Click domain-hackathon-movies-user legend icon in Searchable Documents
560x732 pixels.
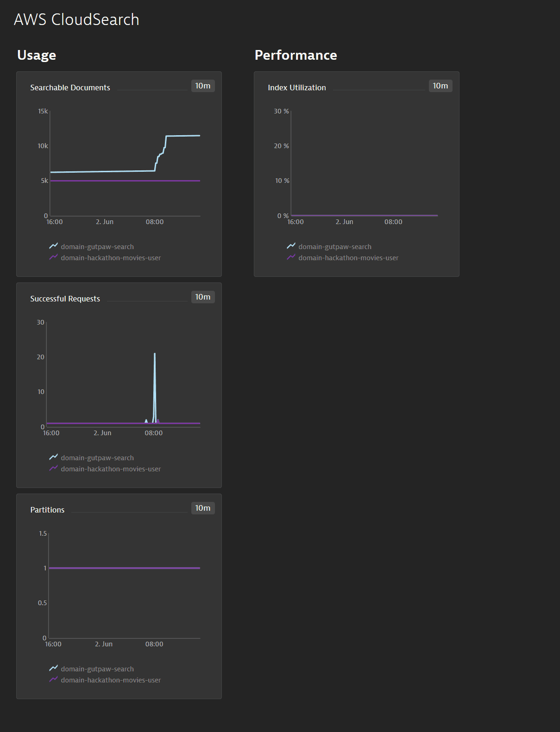pos(54,257)
